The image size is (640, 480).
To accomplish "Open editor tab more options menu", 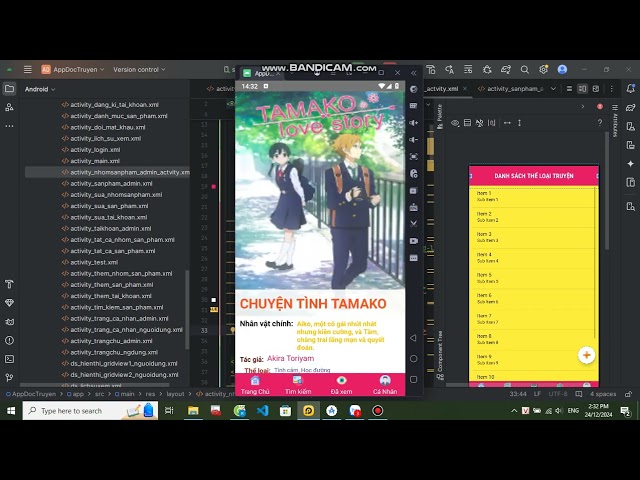I will pos(611,89).
